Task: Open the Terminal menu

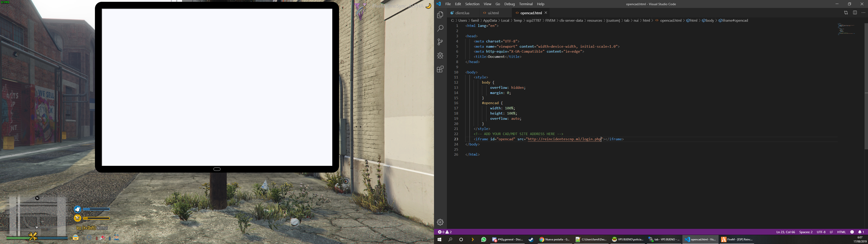Action: pos(526,4)
